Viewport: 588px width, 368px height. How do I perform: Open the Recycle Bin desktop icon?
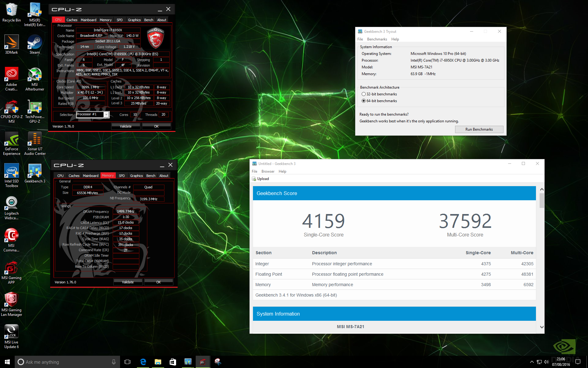[11, 12]
